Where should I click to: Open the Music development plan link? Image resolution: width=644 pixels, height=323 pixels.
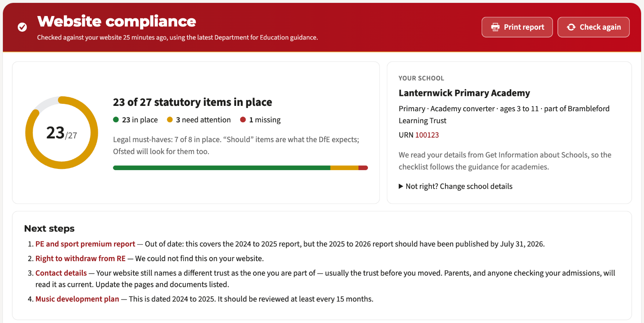(77, 299)
